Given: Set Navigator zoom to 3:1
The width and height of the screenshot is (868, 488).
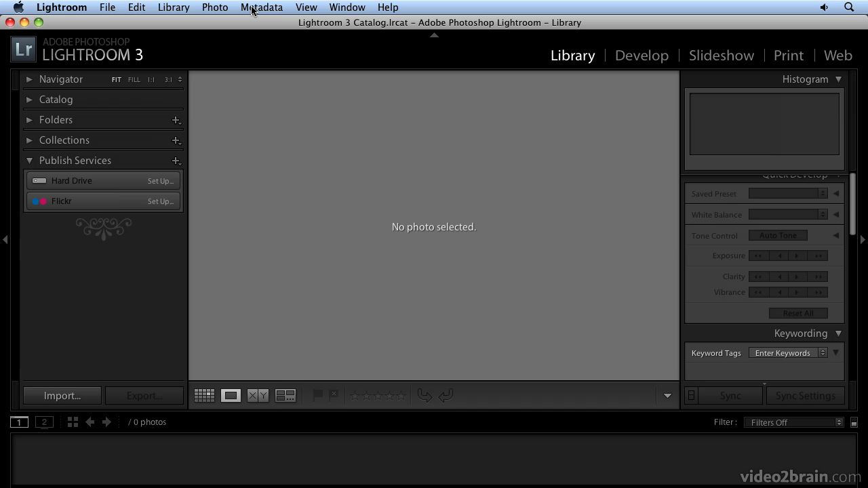Looking at the screenshot, I should tap(168, 80).
